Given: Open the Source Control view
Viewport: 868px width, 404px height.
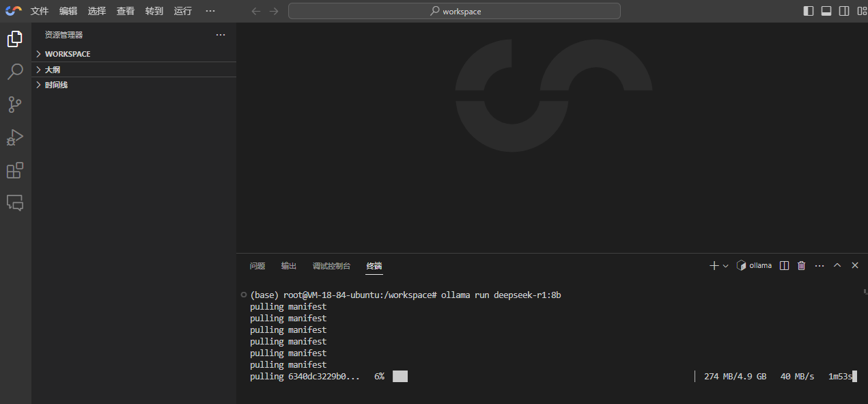Looking at the screenshot, I should tap(15, 105).
